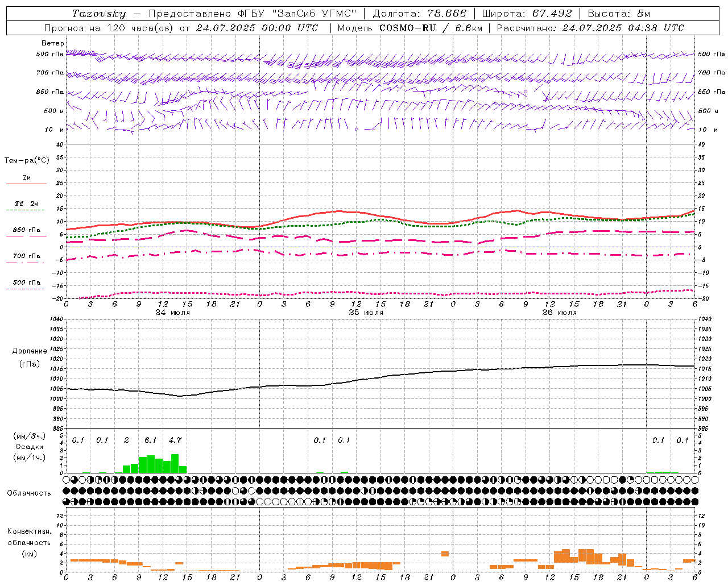This screenshot has height=582, width=728.
Task: Click the dashed line sample under Td 2м
Action: tap(26, 210)
